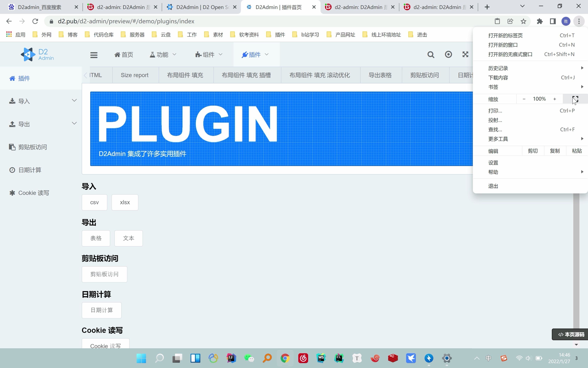Viewport: 588px width, 368px height.
Task: Open the search magnifier in D2Admin header
Action: [x=431, y=55]
